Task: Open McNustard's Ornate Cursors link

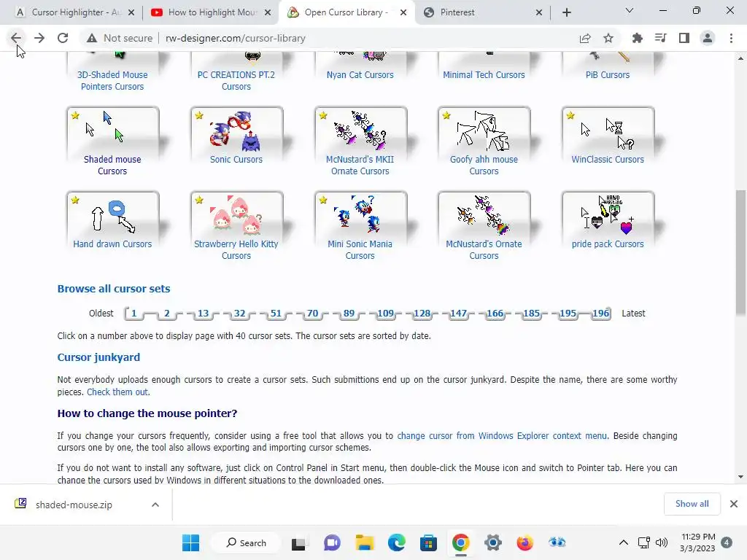Action: pyautogui.click(x=484, y=249)
